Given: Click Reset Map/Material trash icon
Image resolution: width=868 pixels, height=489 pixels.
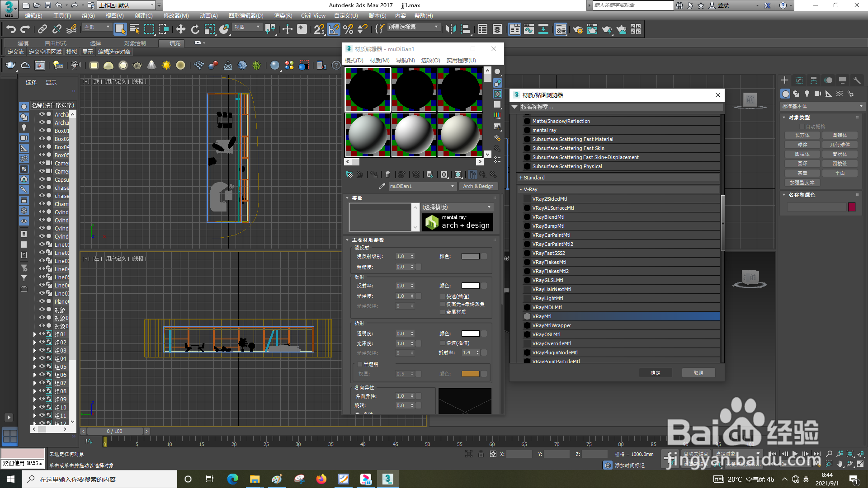Looking at the screenshot, I should pos(388,175).
